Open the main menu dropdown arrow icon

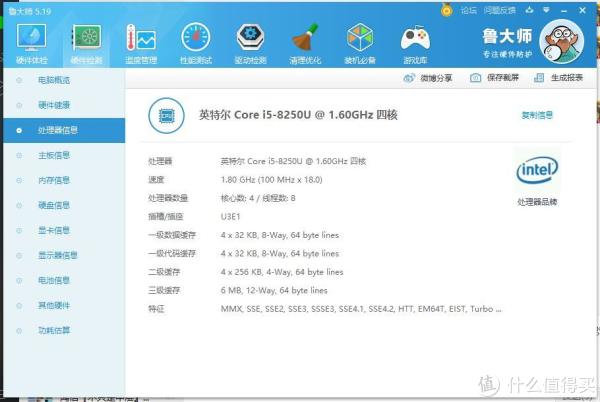pos(546,10)
